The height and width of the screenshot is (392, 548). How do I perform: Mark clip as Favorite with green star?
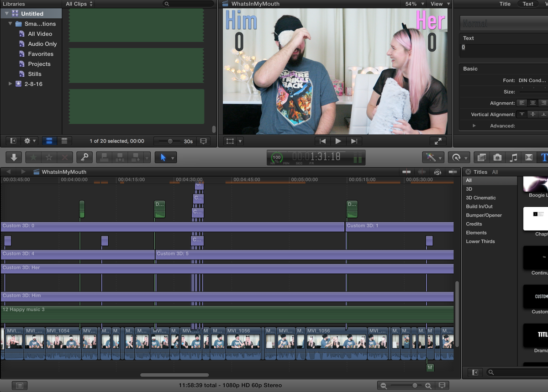33,157
